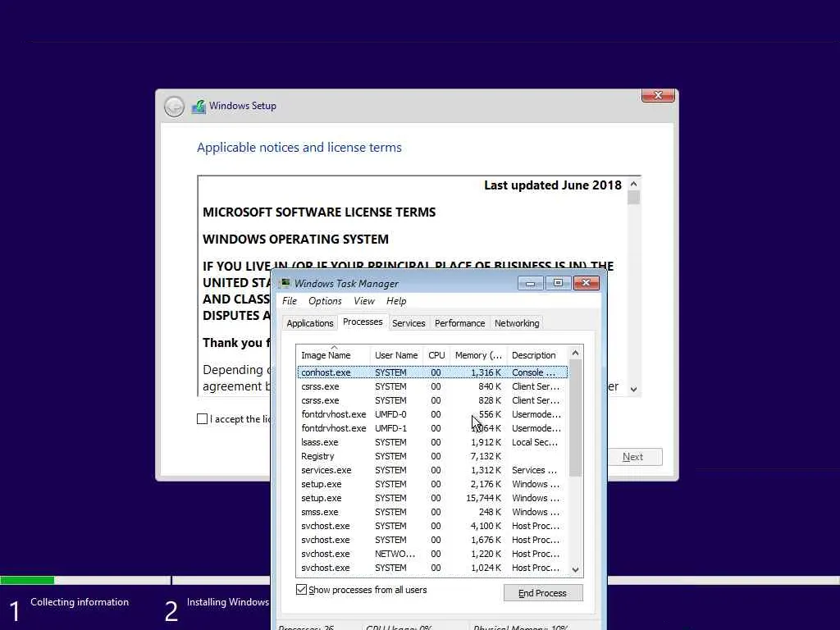Viewport: 840px width, 630px height.
Task: Click process list scroll up arrow
Action: tap(575, 353)
